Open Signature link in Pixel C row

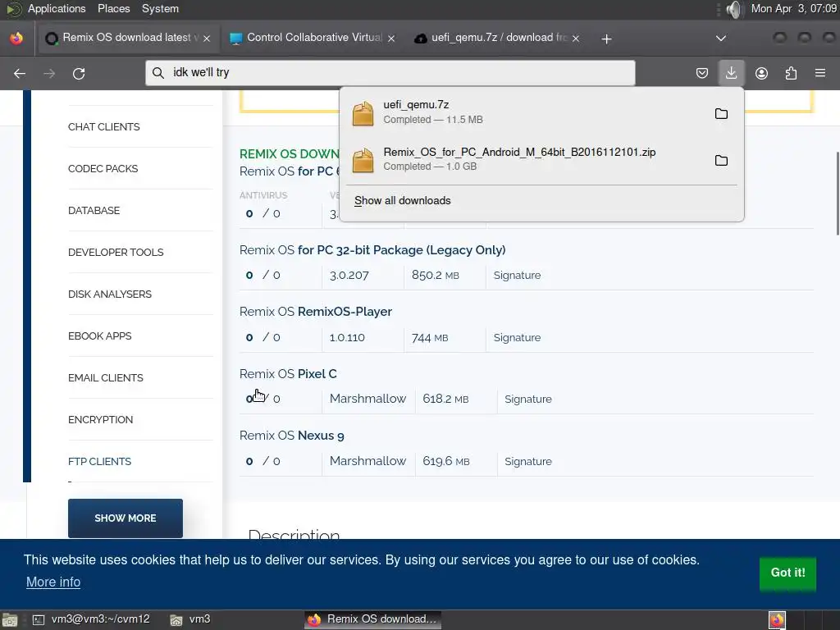(528, 399)
